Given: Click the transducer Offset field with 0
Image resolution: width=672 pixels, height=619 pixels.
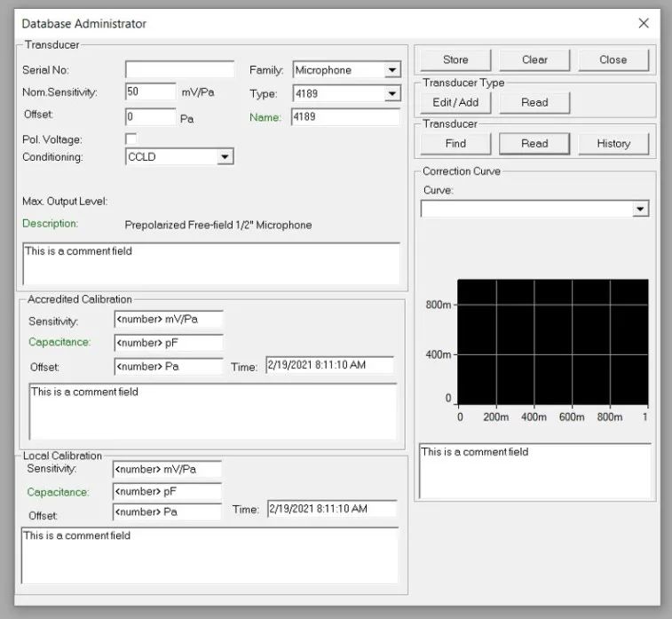Looking at the screenshot, I should click(x=150, y=116).
